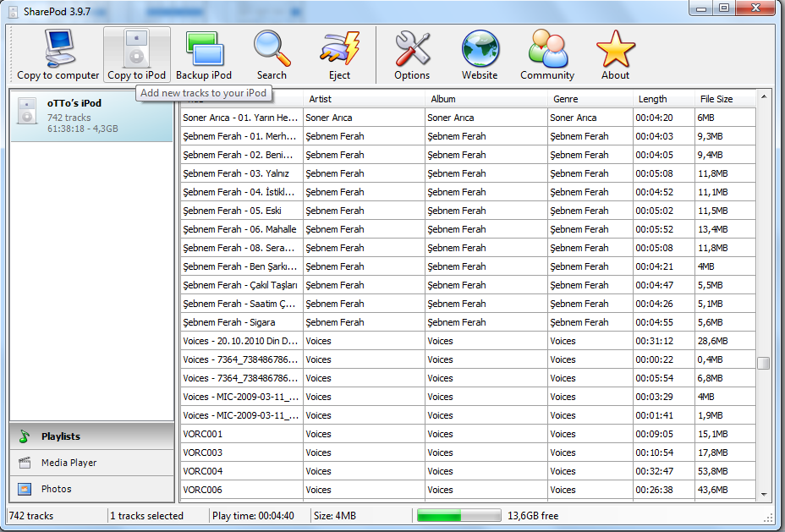Select the Copy to iPod toolbar button
This screenshot has height=532, width=785.
pos(137,54)
